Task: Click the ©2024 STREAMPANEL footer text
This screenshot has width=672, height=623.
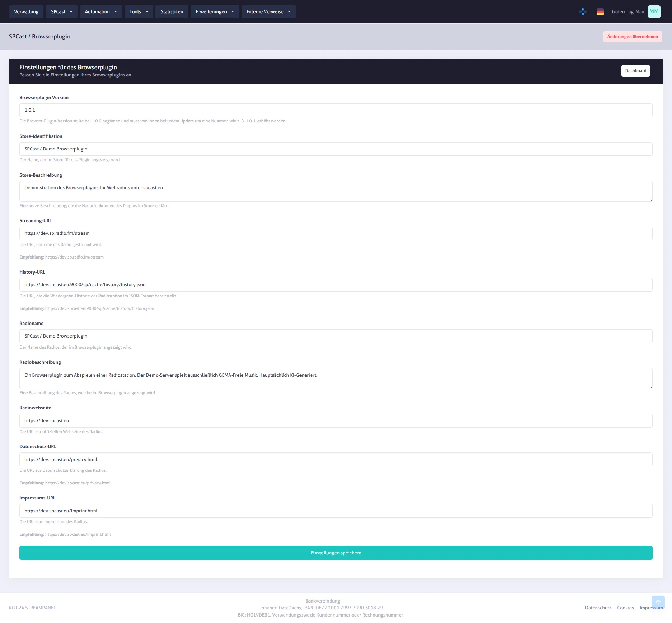Action: [x=32, y=608]
